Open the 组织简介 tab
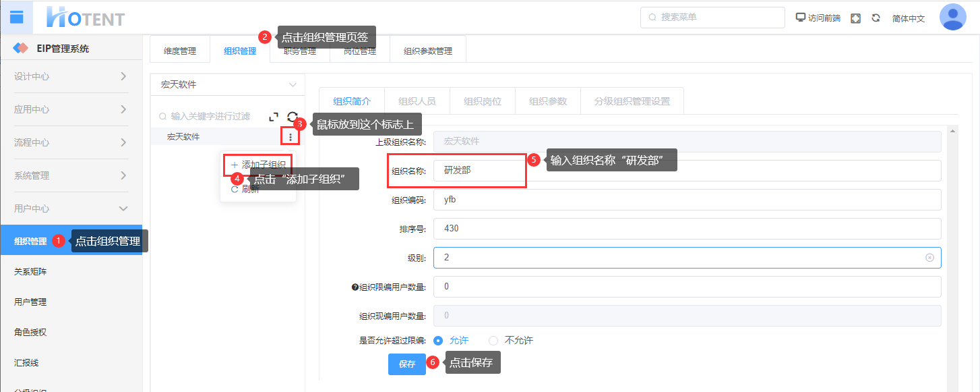Image resolution: width=980 pixels, height=392 pixels. coord(352,101)
